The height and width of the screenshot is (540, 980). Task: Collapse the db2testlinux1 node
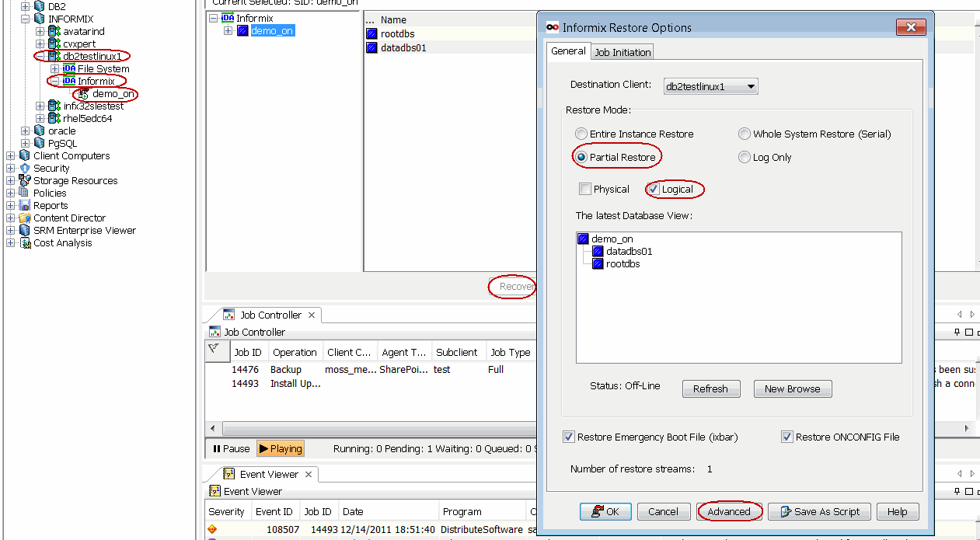[x=40, y=56]
